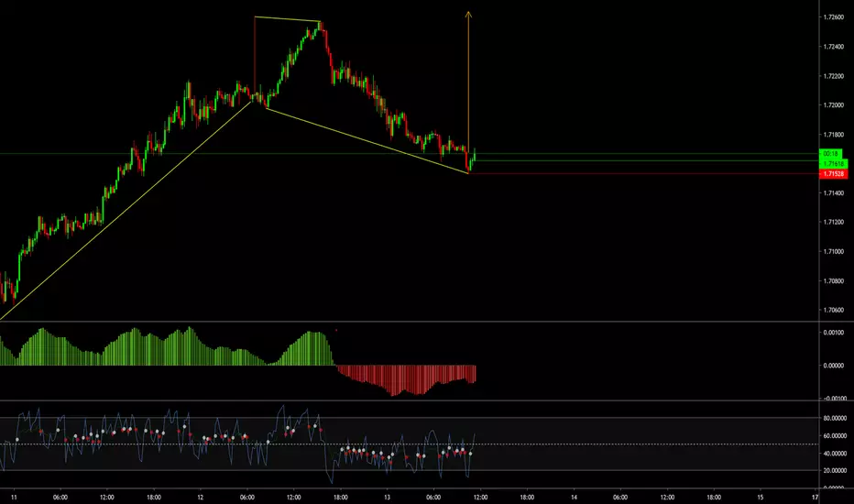
Task: Click the red negative histogram bars
Action: point(406,378)
